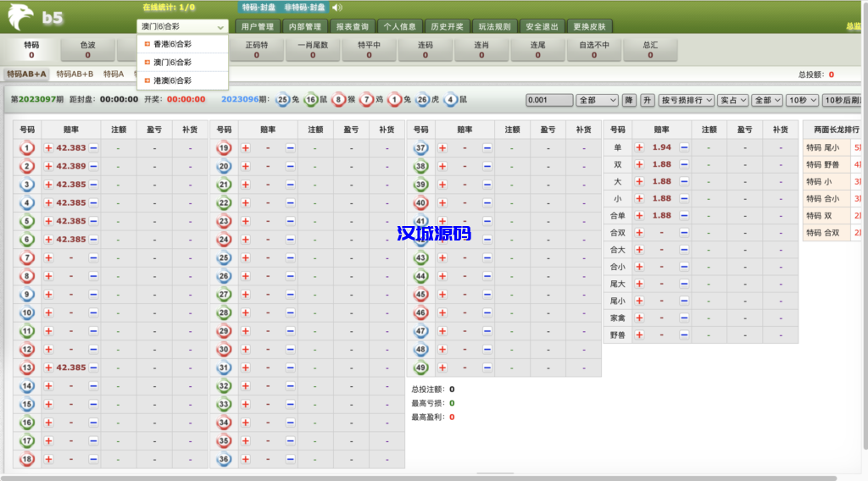Switch to the 色波 tab
Image resolution: width=868 pixels, height=481 pixels.
[88, 50]
